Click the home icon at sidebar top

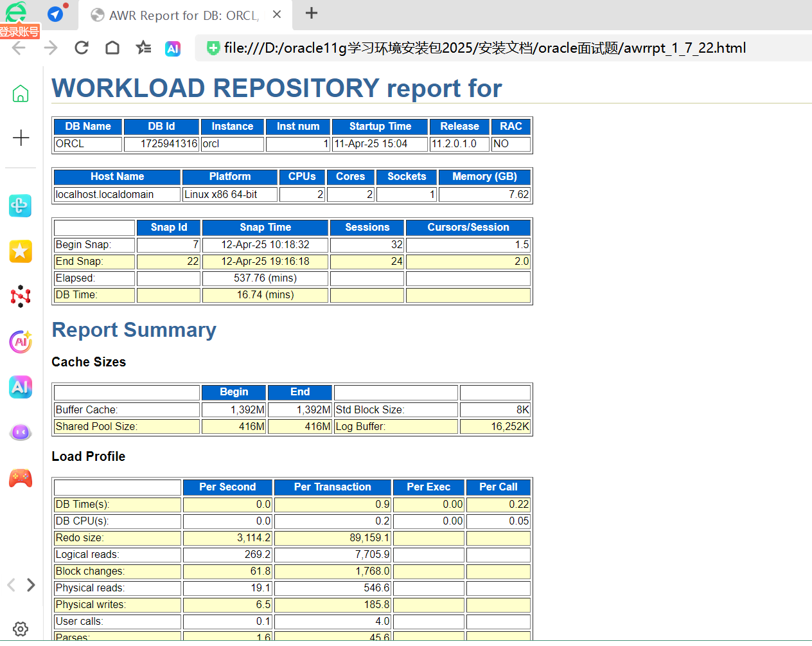coord(20,93)
